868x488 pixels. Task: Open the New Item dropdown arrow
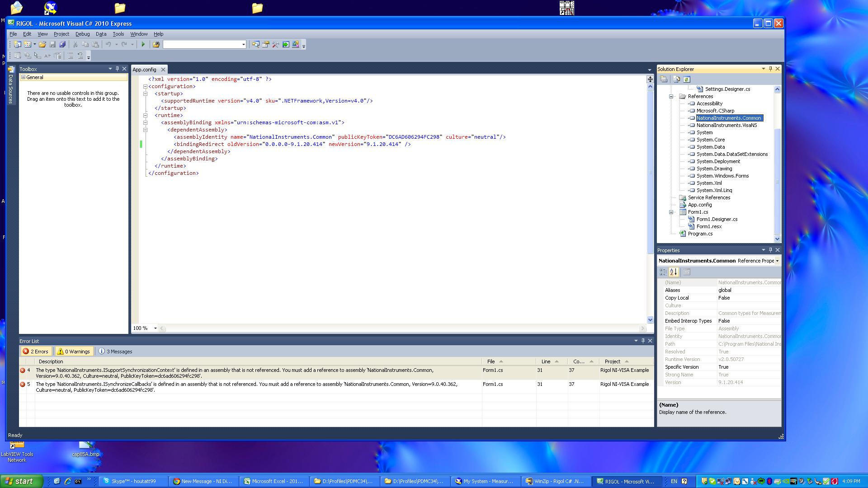(x=34, y=44)
